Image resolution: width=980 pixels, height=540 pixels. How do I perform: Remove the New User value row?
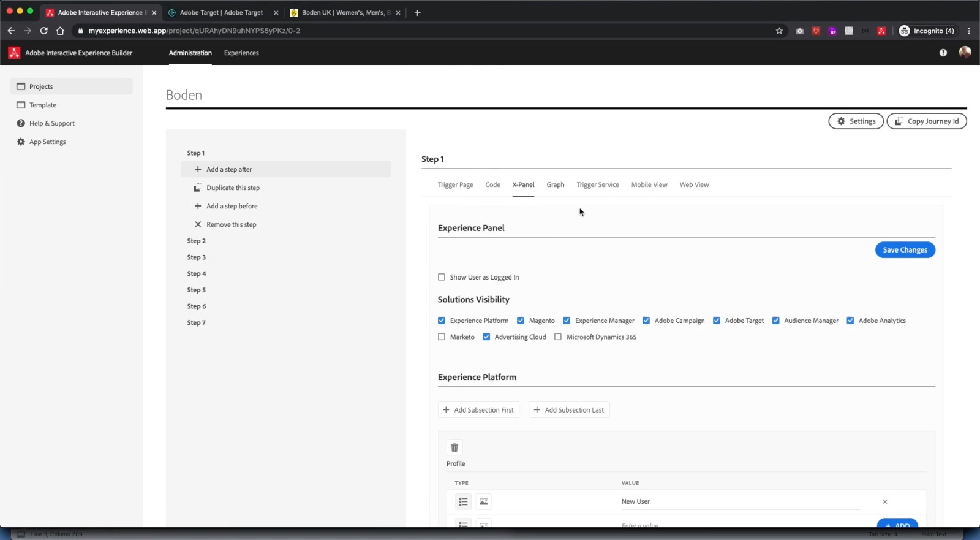click(885, 501)
